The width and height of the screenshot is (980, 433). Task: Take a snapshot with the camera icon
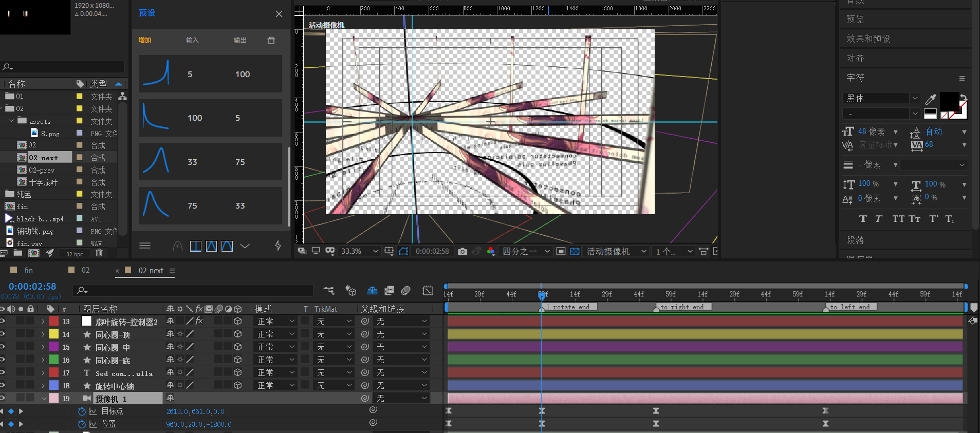pos(463,251)
